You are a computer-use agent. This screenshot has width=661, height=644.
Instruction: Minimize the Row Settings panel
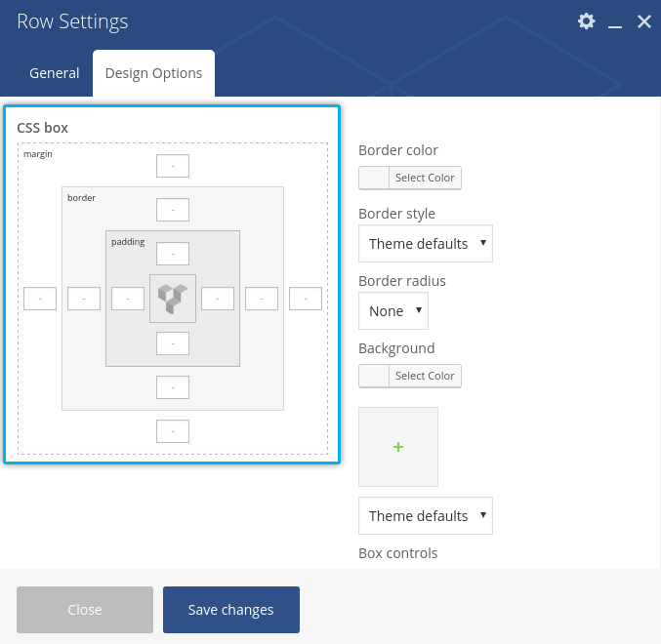(x=615, y=22)
